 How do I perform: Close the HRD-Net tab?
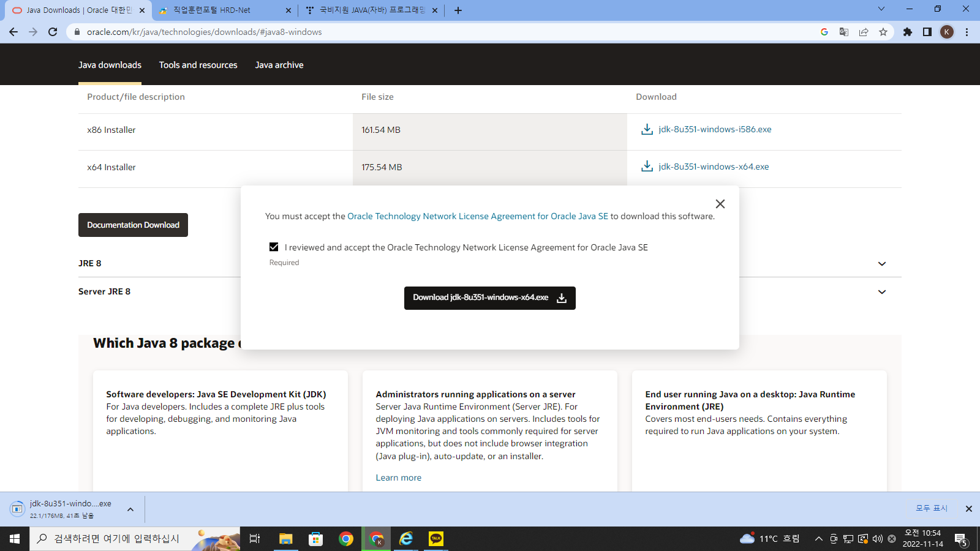coord(288,10)
